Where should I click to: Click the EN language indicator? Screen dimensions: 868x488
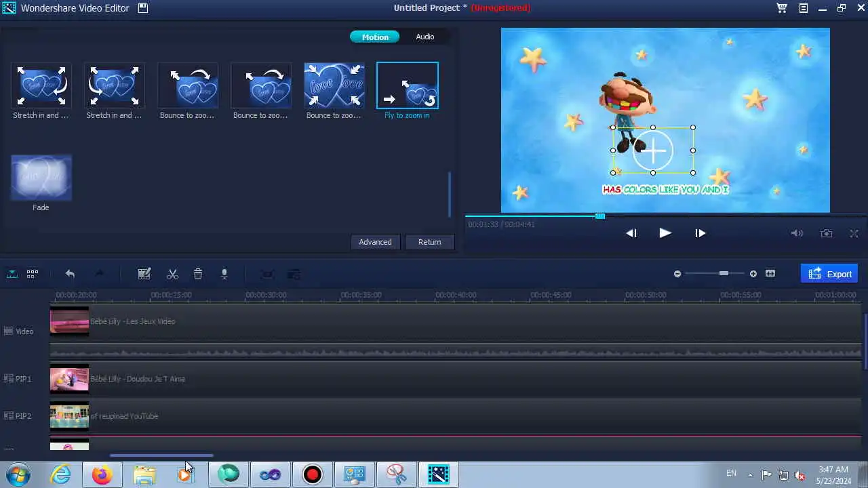point(731,473)
